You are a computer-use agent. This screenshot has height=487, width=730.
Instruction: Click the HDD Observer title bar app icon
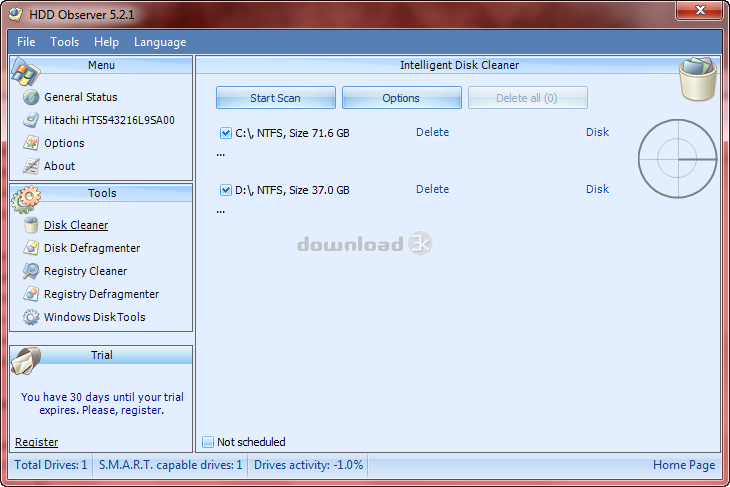(x=15, y=14)
